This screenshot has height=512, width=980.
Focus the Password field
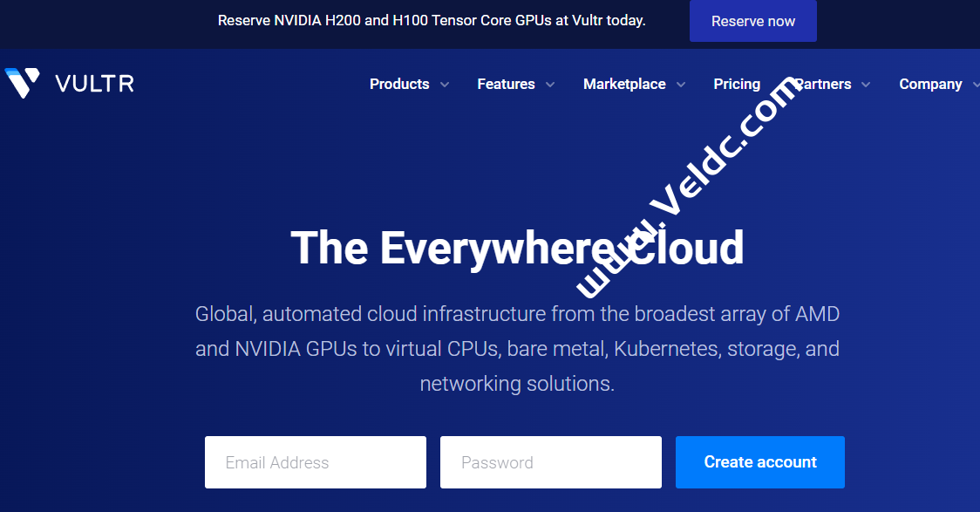(x=551, y=462)
